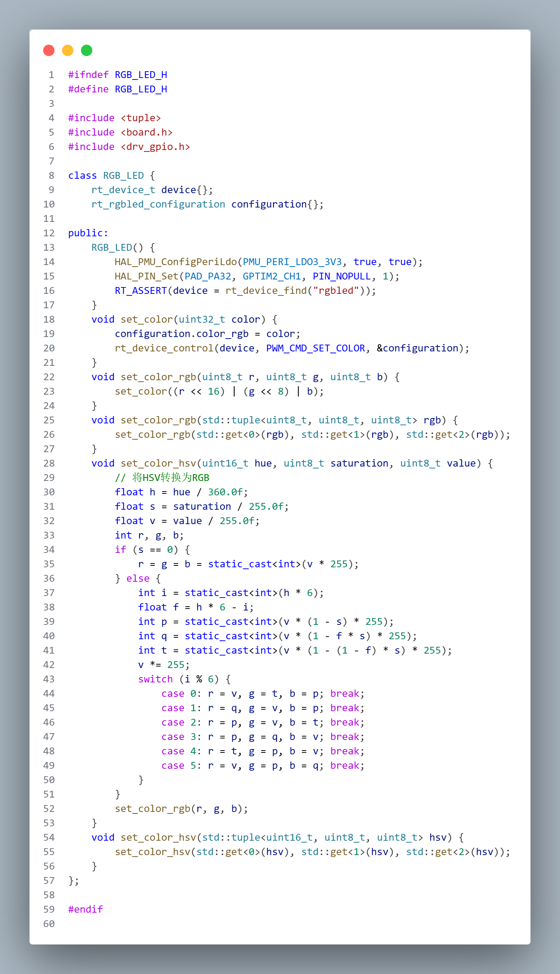Click 'configuration.color_rgb = color;' line
The height and width of the screenshot is (974, 560).
tap(208, 334)
